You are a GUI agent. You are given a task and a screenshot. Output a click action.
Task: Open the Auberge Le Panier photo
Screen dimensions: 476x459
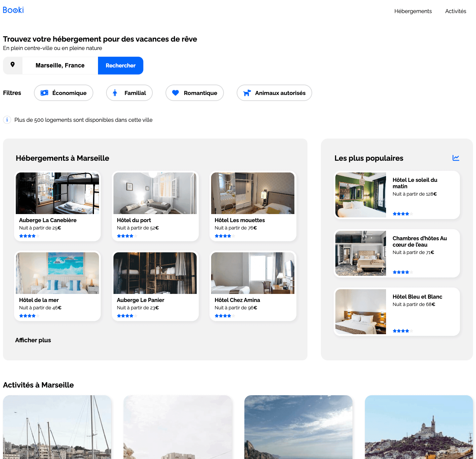[155, 273]
